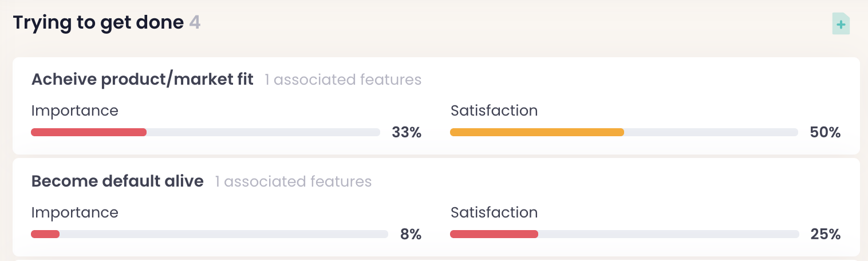Viewport: 868px width, 261px height.
Task: Click the add new job icon
Action: point(841,24)
